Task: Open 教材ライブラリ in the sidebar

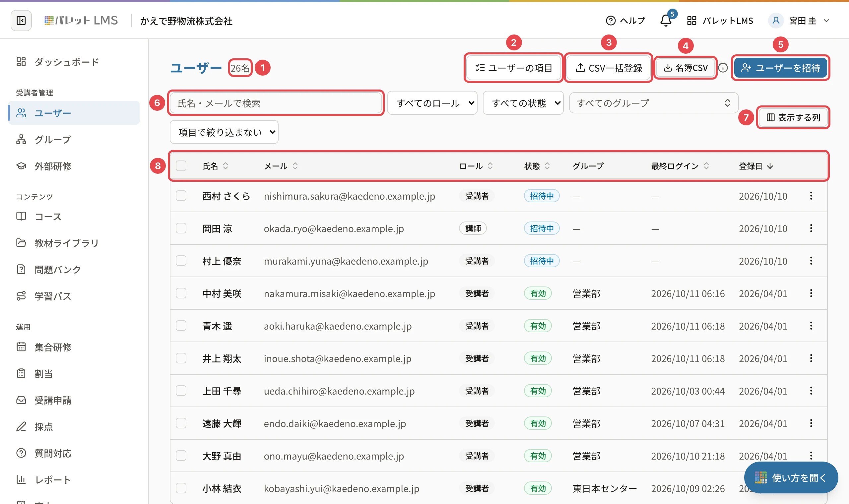Action: tap(74, 243)
